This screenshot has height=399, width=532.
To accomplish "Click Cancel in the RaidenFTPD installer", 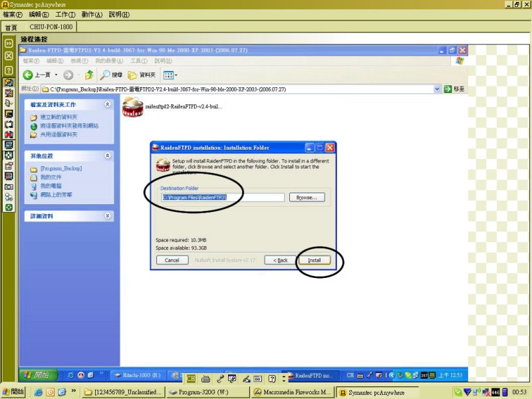I will coord(172,260).
